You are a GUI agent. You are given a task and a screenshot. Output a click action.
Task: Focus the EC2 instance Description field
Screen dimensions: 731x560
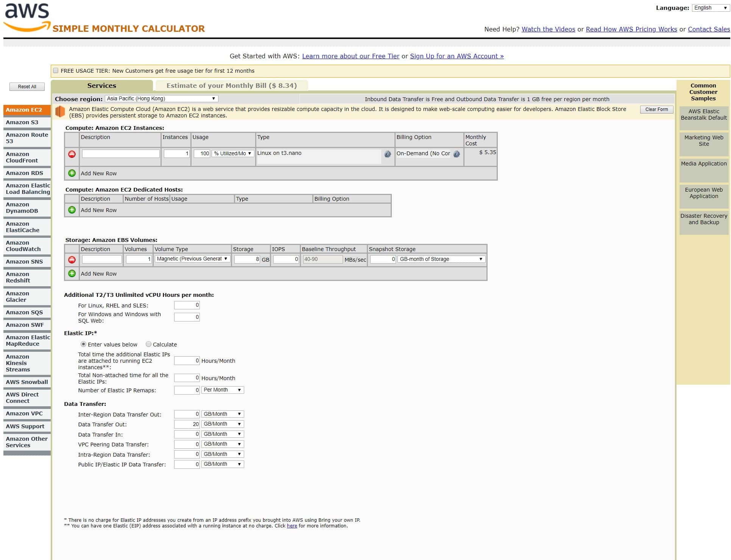point(121,153)
